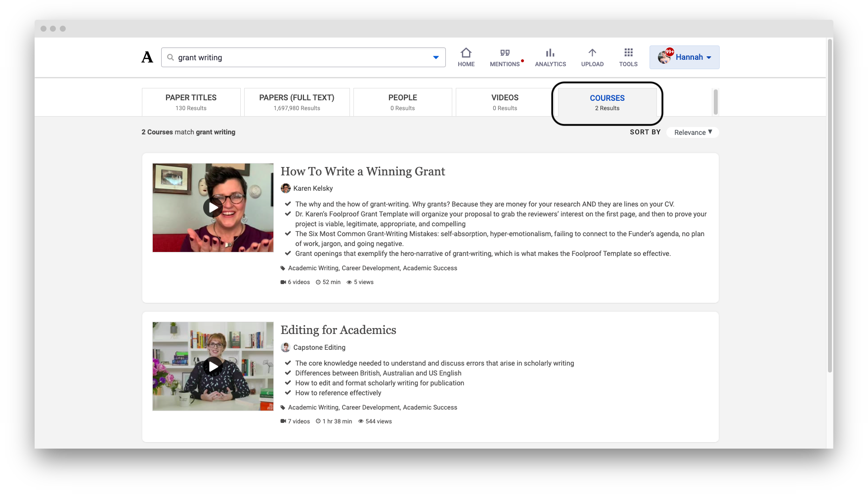
Task: Open Capstone Editing's profile link
Action: point(319,347)
